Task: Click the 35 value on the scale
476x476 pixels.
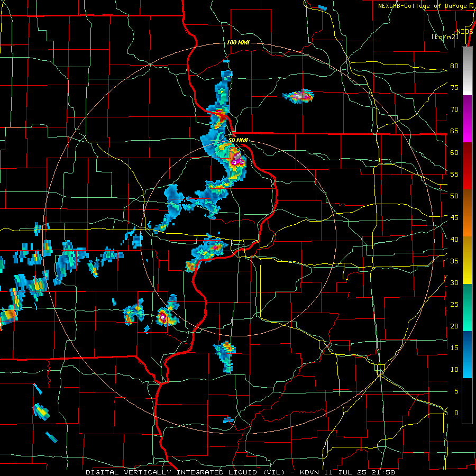Action: tap(454, 261)
